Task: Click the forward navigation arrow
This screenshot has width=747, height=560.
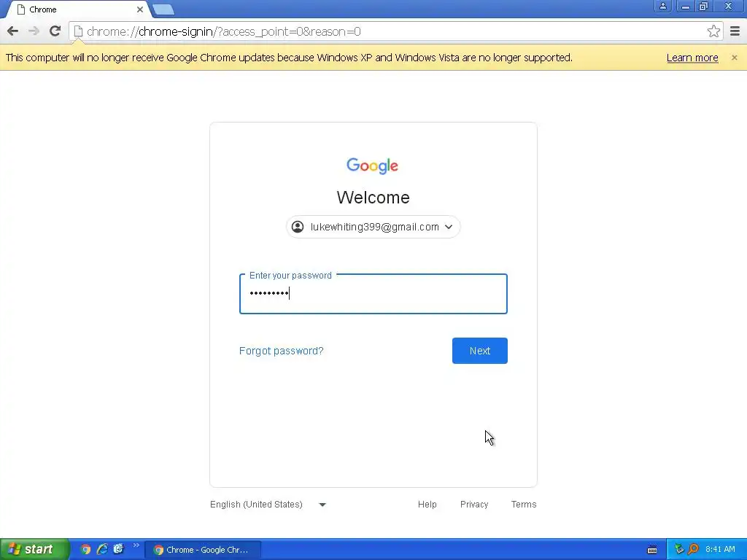Action: coord(34,31)
